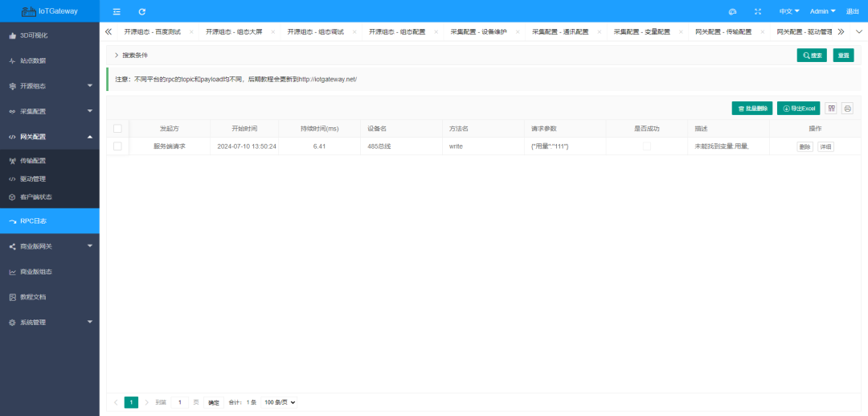This screenshot has height=416, width=868.
Task: Click the refresh icon in top bar
Action: point(142,11)
